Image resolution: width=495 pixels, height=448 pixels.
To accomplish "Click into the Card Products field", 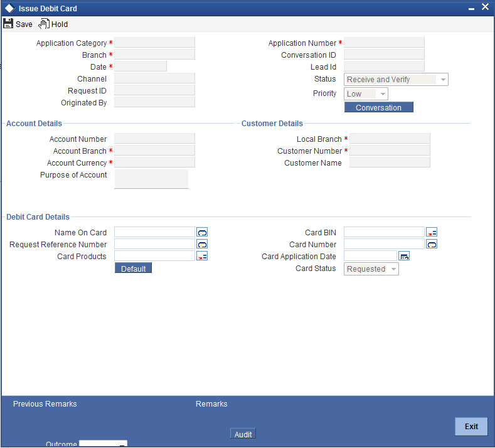I will click(155, 256).
